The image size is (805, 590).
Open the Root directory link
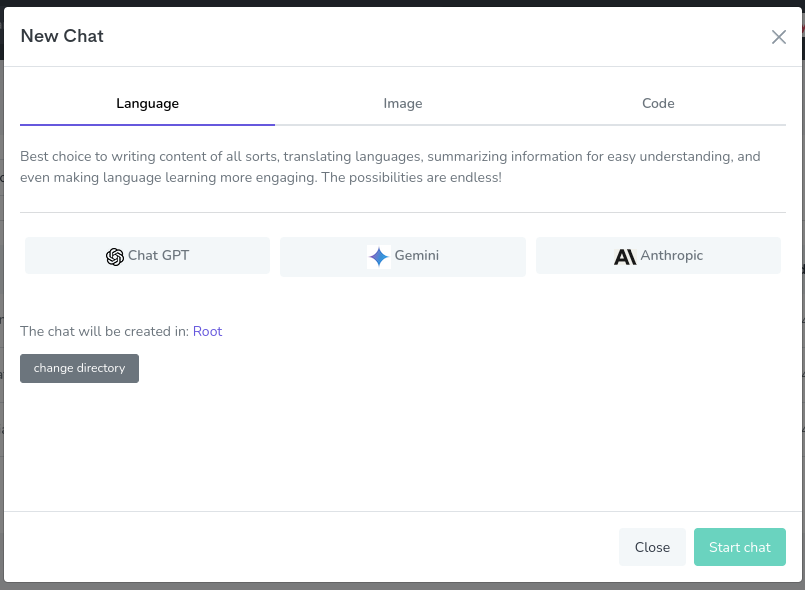coord(207,332)
